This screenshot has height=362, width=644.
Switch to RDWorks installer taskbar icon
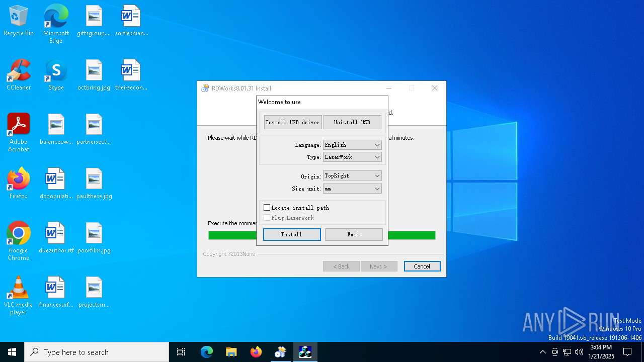280,352
